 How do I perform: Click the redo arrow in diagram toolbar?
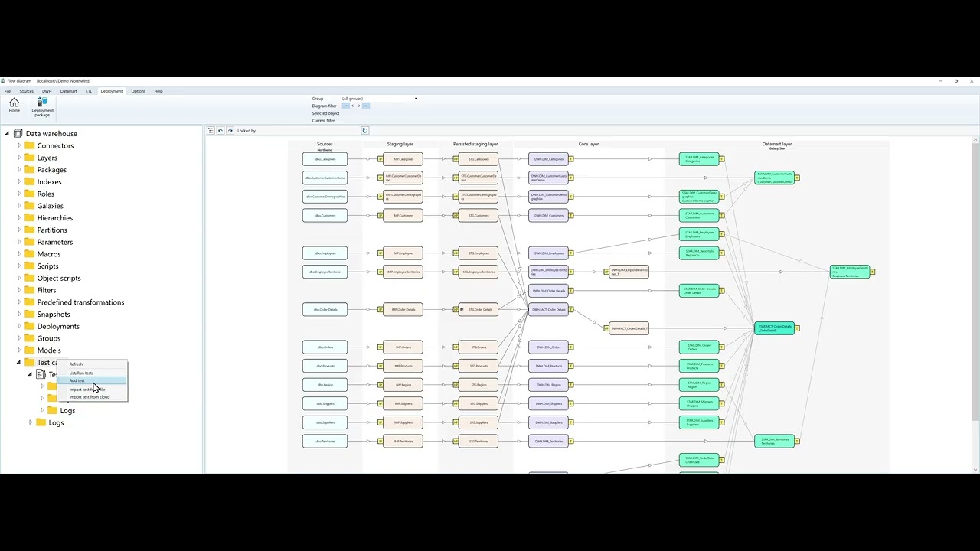(x=230, y=131)
